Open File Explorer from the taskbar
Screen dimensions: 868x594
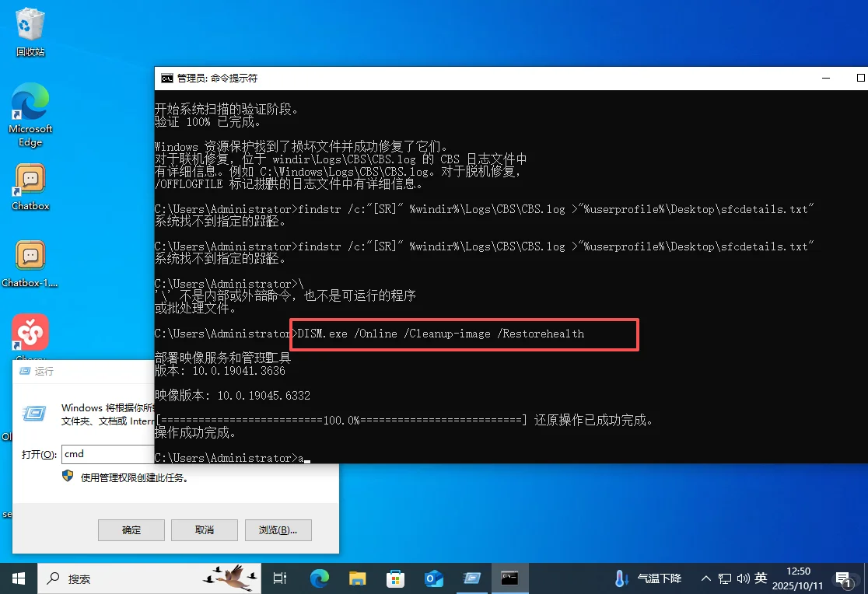pyautogui.click(x=358, y=578)
